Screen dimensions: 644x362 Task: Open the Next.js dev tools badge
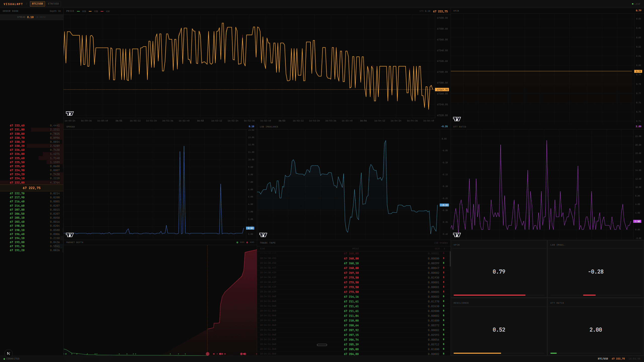pos(9,353)
